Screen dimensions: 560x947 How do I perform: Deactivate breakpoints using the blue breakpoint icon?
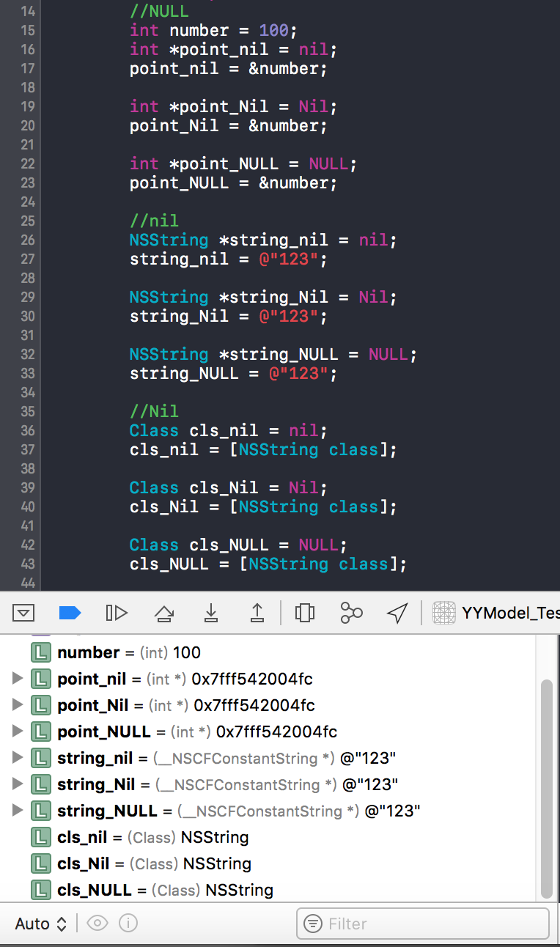tap(70, 613)
